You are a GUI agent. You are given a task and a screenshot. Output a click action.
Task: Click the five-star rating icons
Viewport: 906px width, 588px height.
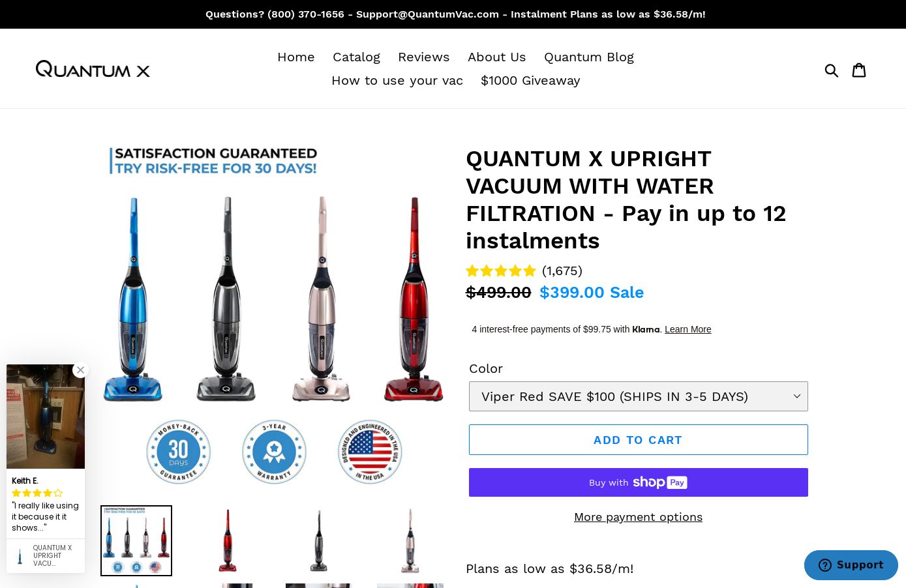pyautogui.click(x=501, y=271)
